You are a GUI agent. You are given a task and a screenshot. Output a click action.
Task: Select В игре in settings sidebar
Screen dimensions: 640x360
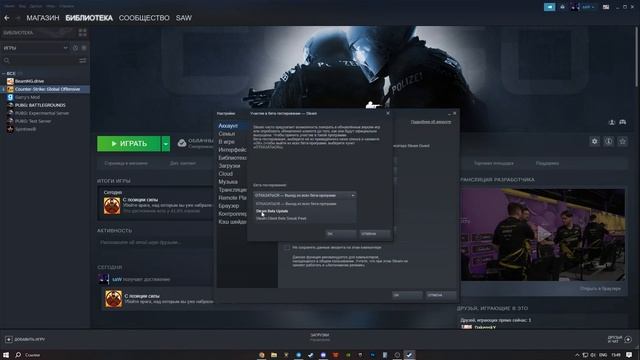pyautogui.click(x=227, y=142)
